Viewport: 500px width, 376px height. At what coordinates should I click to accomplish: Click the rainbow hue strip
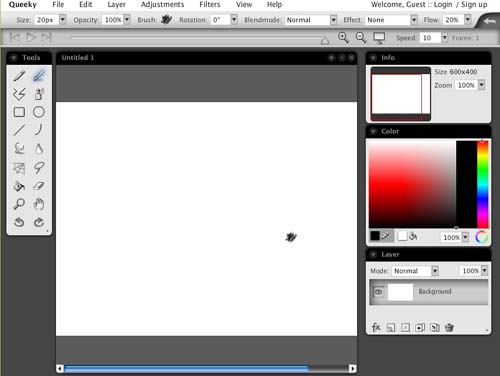482,184
